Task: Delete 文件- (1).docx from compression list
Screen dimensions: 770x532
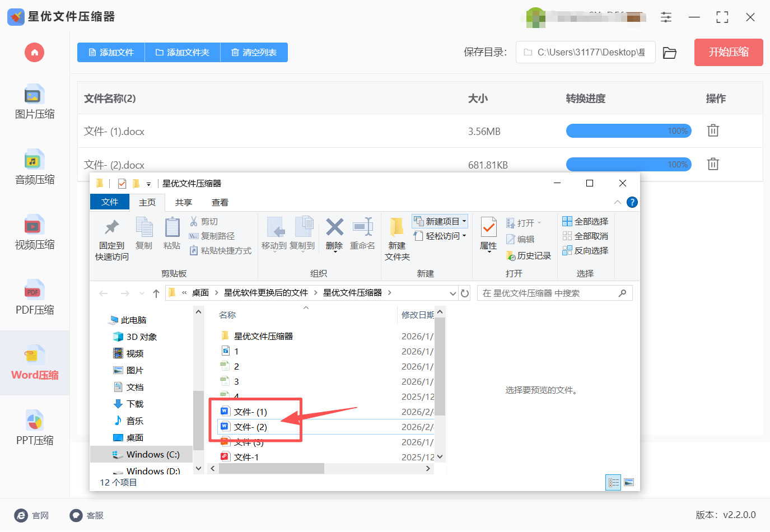Action: 713,130
